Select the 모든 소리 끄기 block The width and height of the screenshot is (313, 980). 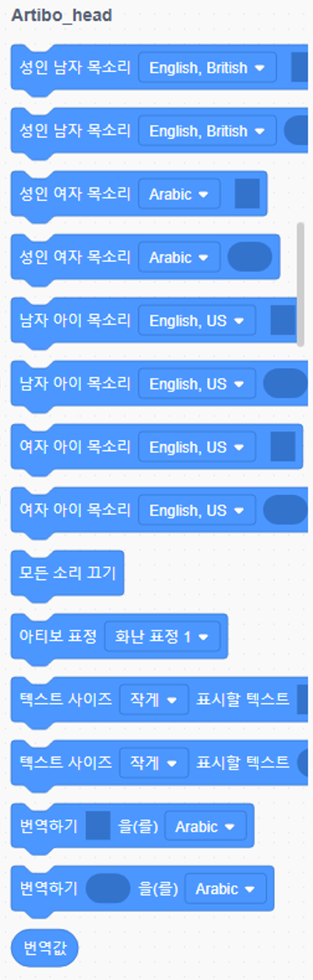pyautogui.click(x=67, y=573)
